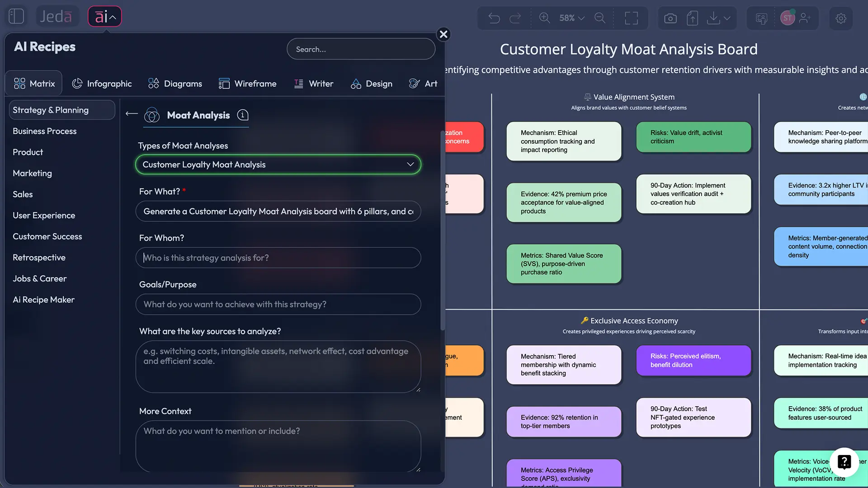Screen dimensions: 868x488
Task: Click the fullscreen frame icon in the toolbar
Action: pyautogui.click(x=631, y=18)
